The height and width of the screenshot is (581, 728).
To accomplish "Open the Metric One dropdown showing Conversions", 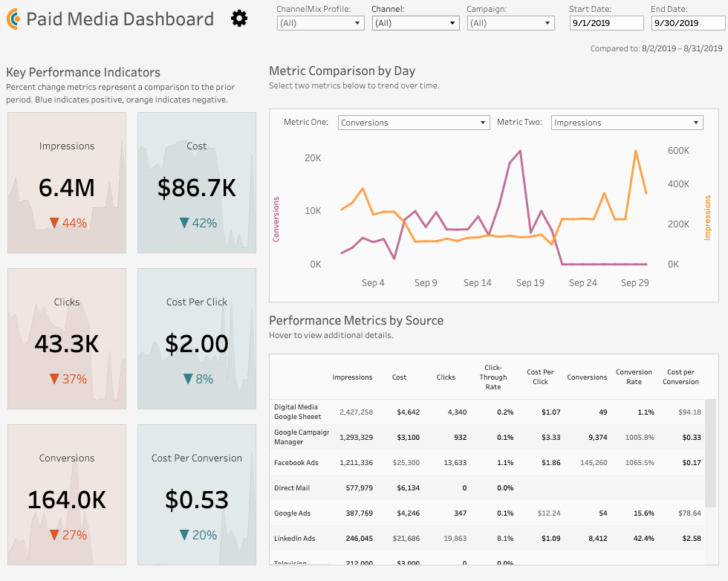I will tap(414, 122).
